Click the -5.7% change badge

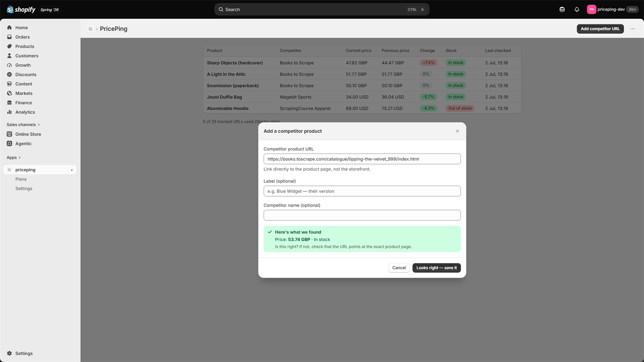click(428, 97)
